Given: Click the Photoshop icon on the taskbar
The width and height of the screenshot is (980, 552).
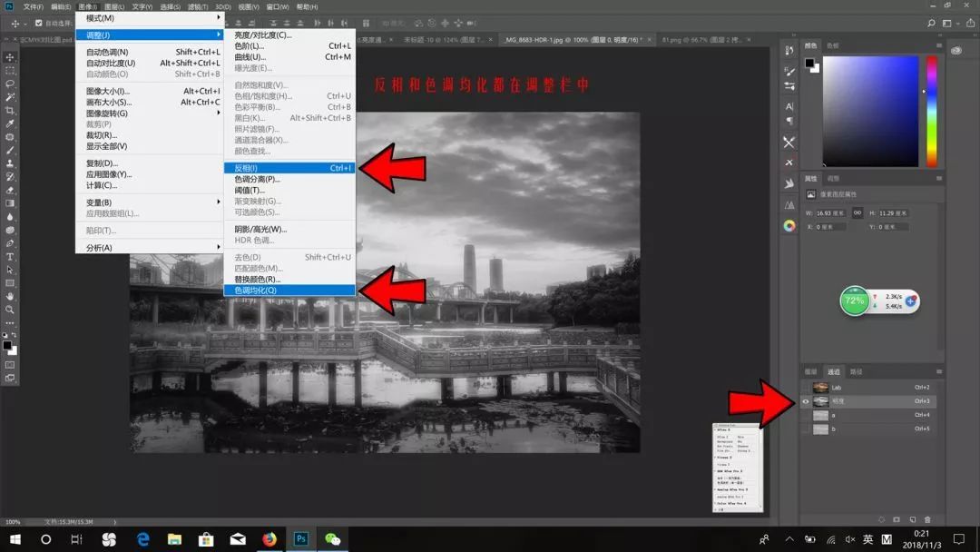Looking at the screenshot, I should point(299,540).
